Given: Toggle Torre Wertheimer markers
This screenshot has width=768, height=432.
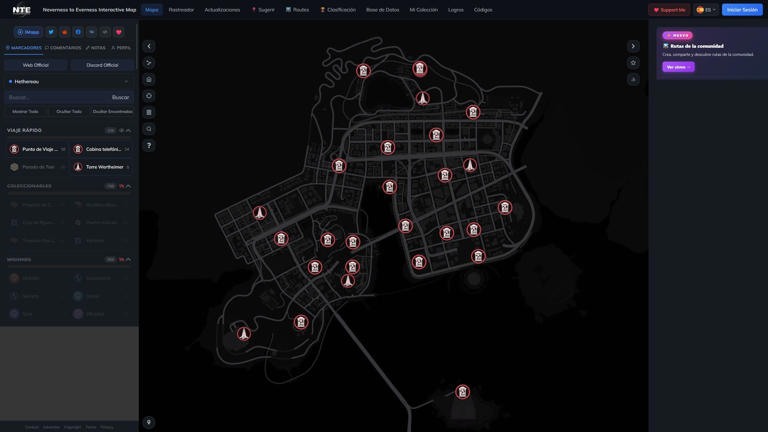Looking at the screenshot, I should click(x=101, y=167).
